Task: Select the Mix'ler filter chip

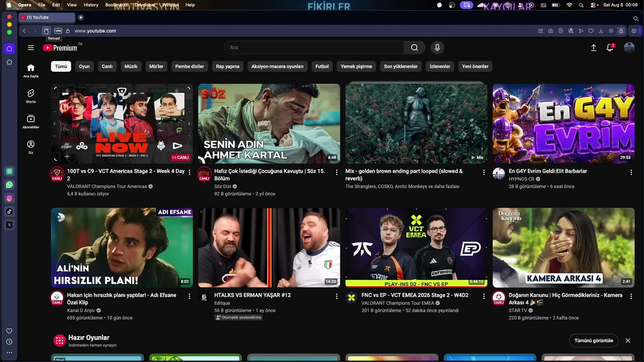Action: tap(156, 66)
